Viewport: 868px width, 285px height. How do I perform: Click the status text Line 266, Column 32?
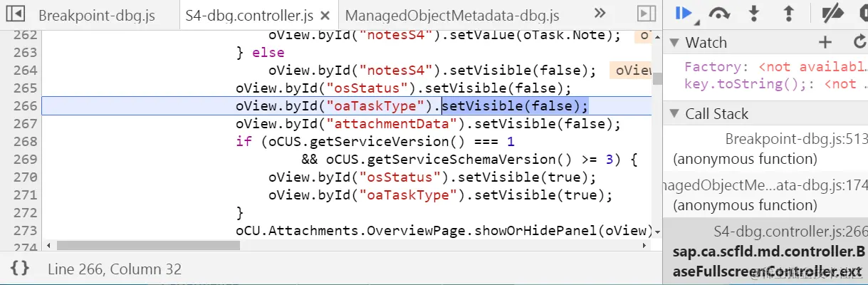coord(115,269)
